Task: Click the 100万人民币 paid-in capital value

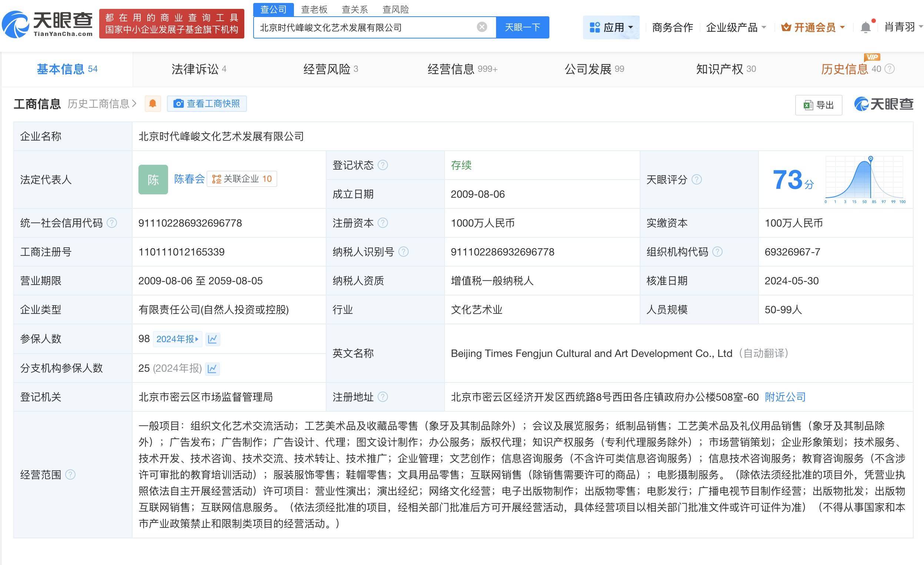Action: click(x=794, y=223)
